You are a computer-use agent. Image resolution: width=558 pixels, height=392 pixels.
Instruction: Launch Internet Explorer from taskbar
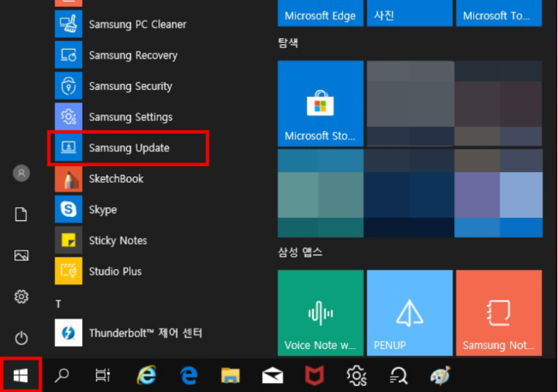pos(146,375)
